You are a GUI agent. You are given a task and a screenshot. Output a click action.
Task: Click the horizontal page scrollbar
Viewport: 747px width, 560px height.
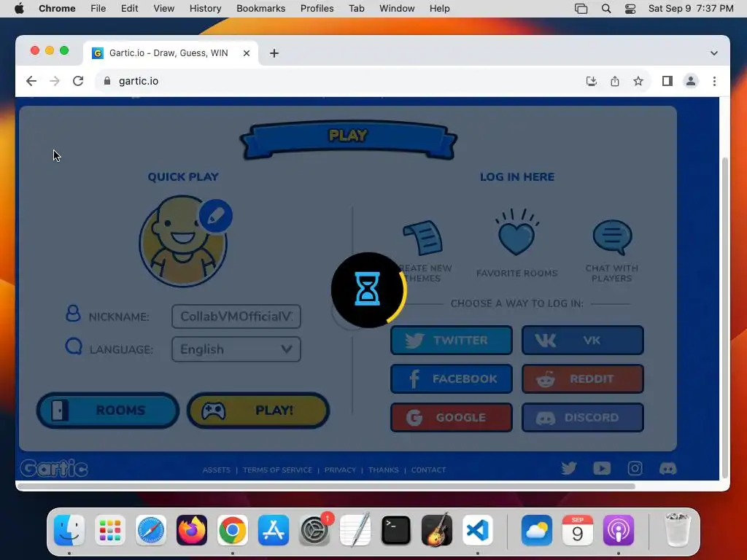coord(326,486)
